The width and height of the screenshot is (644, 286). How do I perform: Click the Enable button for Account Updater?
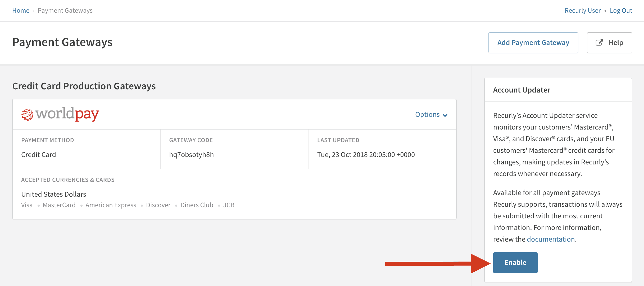tap(515, 262)
